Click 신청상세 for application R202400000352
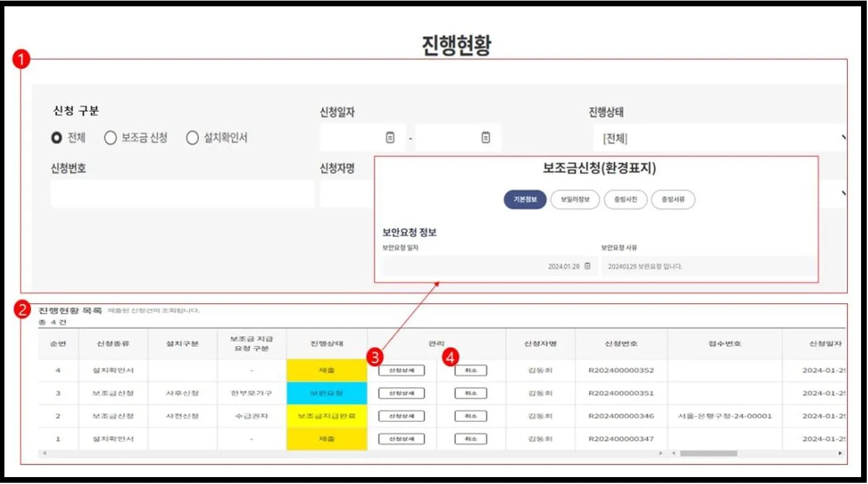The width and height of the screenshot is (868, 484). (401, 370)
